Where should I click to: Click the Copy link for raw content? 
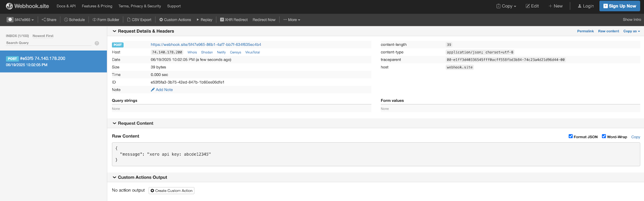[x=636, y=137]
